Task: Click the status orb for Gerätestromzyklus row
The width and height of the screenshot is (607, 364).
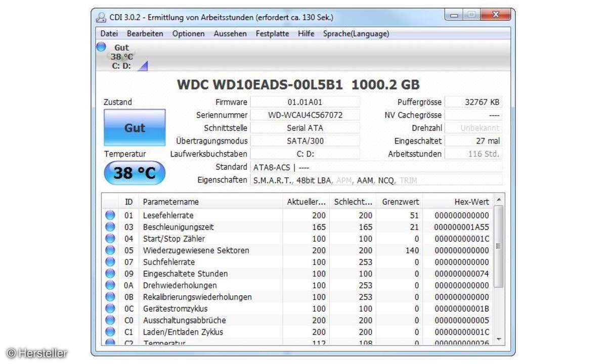Action: click(110, 308)
